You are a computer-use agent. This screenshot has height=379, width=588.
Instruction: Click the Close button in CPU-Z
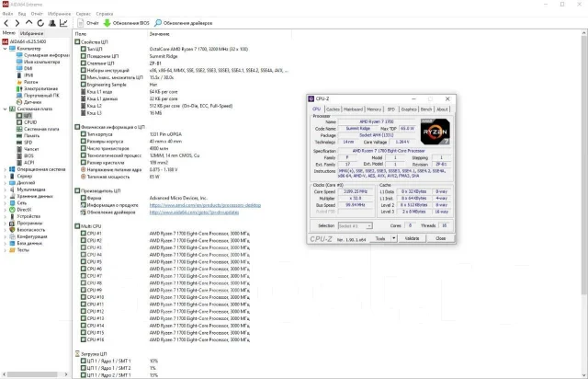(441, 238)
